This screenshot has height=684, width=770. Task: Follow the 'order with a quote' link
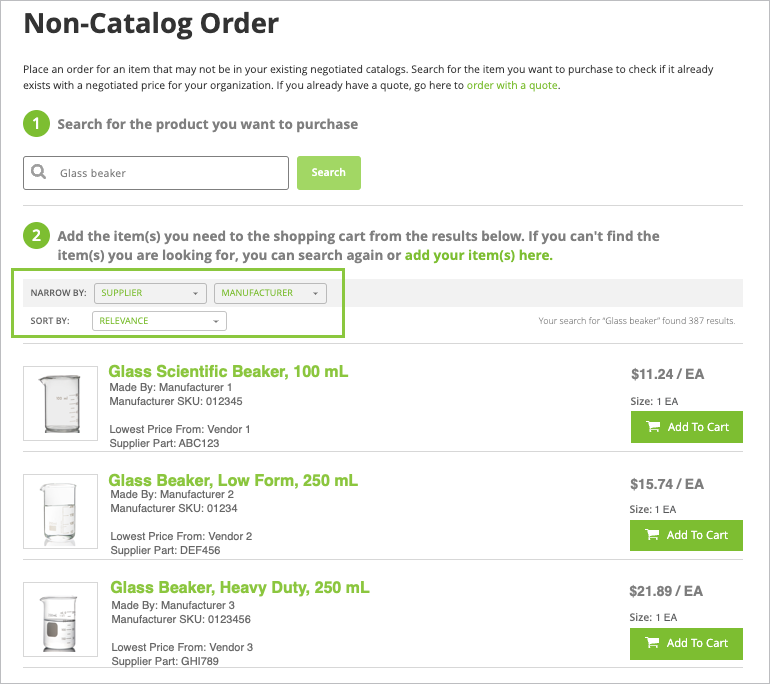512,85
